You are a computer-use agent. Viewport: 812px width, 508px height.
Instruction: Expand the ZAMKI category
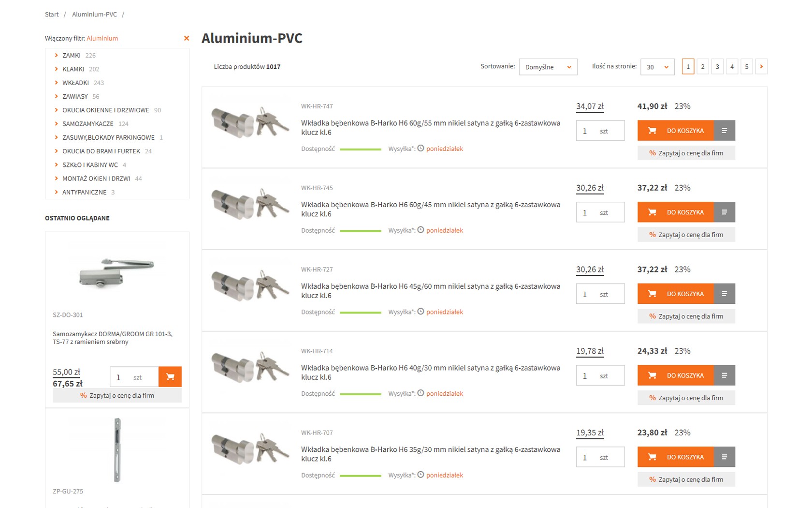pos(57,55)
